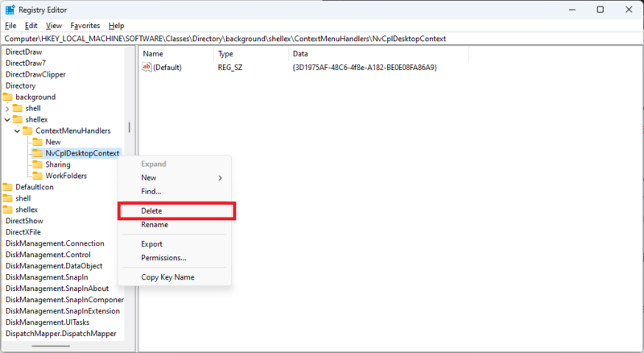The image size is (644, 353).
Task: Open the Favorites menu
Action: point(85,26)
